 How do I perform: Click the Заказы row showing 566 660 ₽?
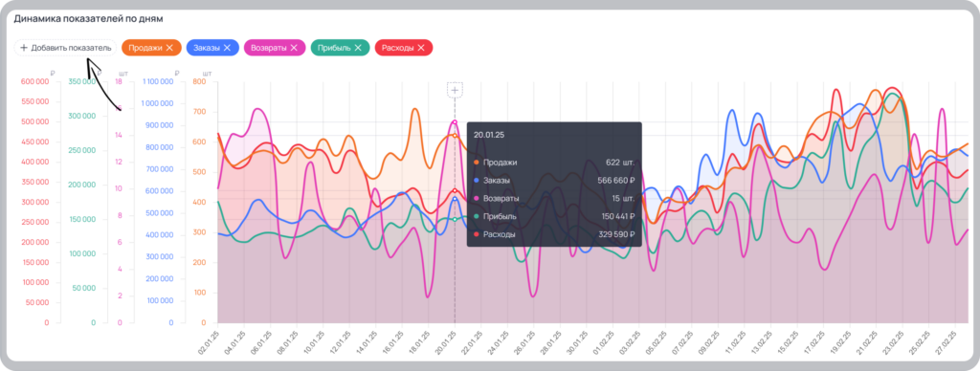click(x=554, y=181)
